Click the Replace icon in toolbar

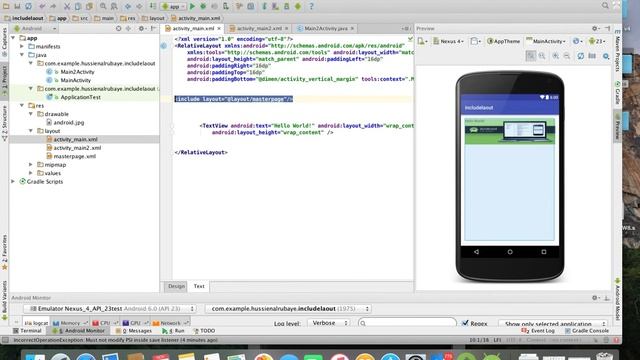tap(114, 6)
